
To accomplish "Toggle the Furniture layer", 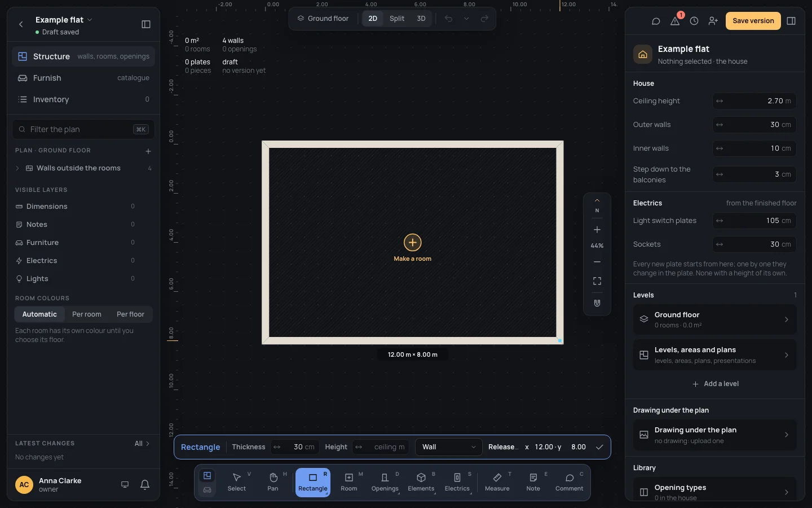I will (75, 243).
